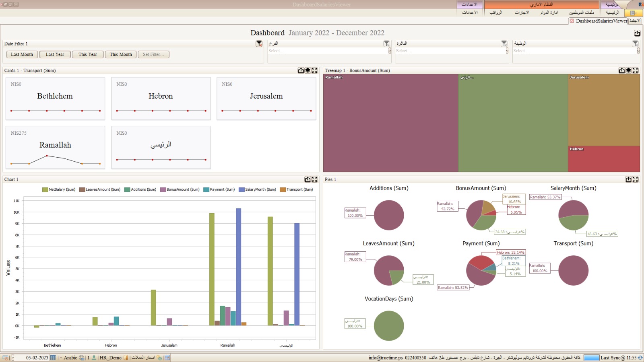Toggle Transport (Sum) series in chart legend
Image resolution: width=644 pixels, height=362 pixels.
point(296,189)
